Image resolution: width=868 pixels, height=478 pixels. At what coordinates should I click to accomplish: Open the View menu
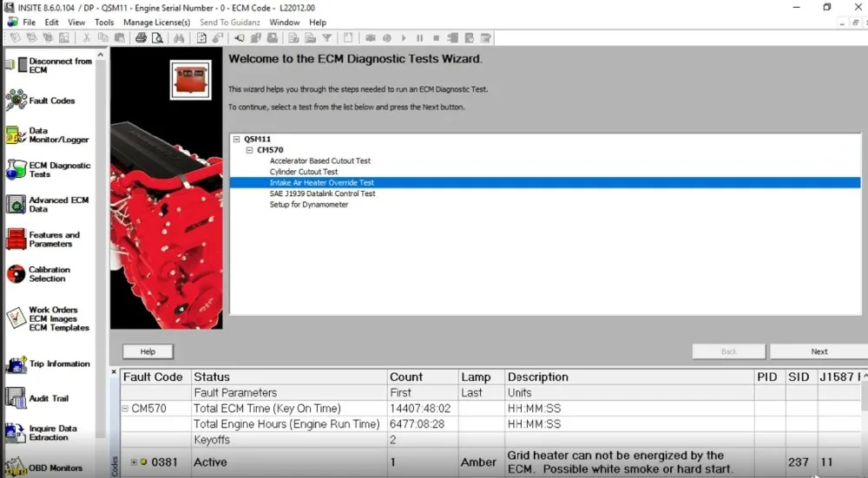(x=76, y=23)
